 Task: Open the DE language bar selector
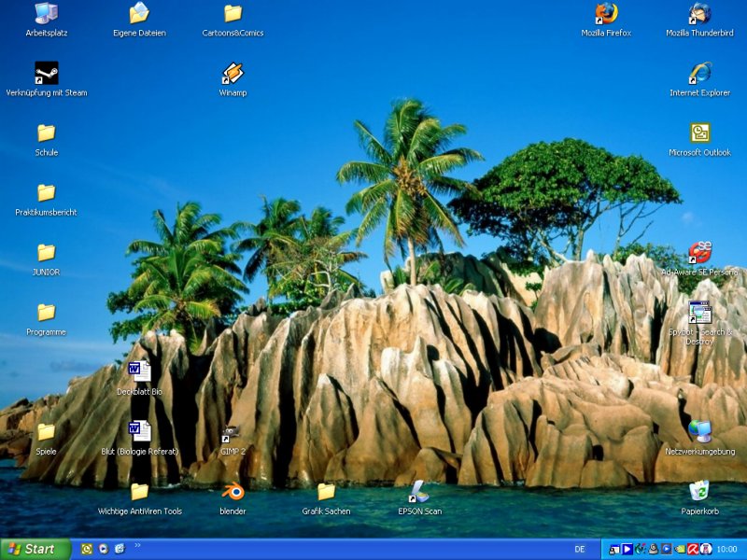click(x=579, y=549)
